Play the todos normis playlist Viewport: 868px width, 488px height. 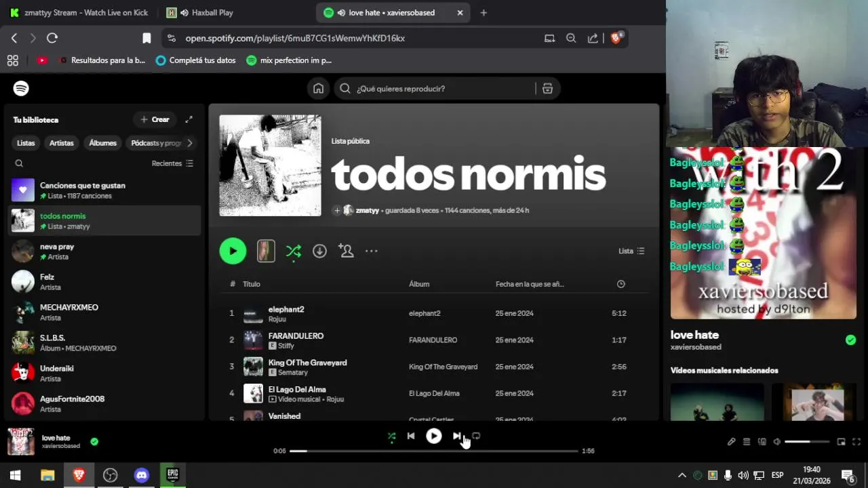[x=233, y=251]
